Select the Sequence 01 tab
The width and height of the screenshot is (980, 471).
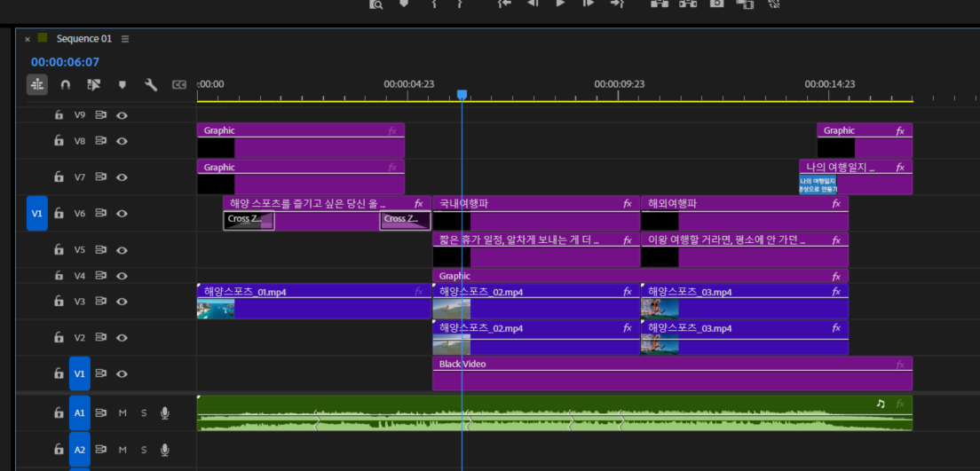(83, 39)
